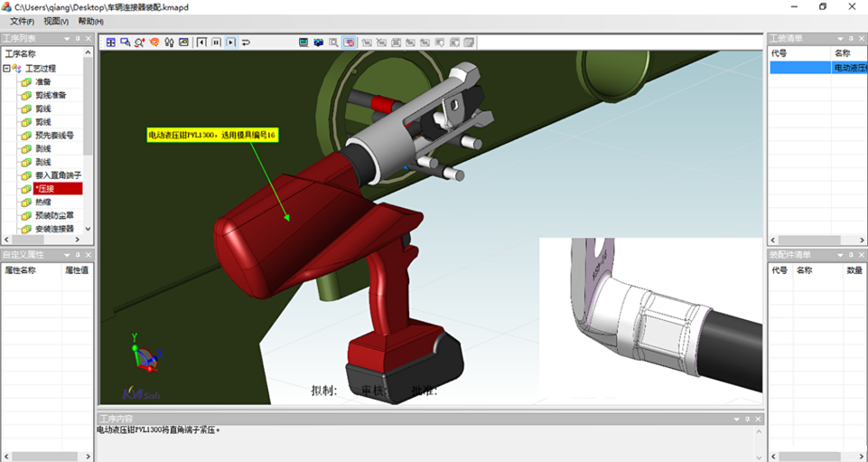The image size is (868, 462).
Task: Click the 工序列表 horizontal scrollbar
Action: coord(45,239)
